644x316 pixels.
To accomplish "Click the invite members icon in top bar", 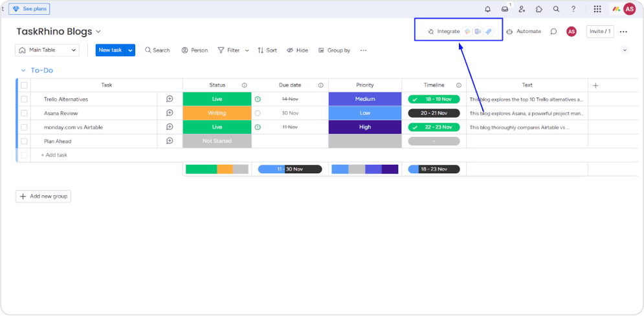I will pos(522,9).
